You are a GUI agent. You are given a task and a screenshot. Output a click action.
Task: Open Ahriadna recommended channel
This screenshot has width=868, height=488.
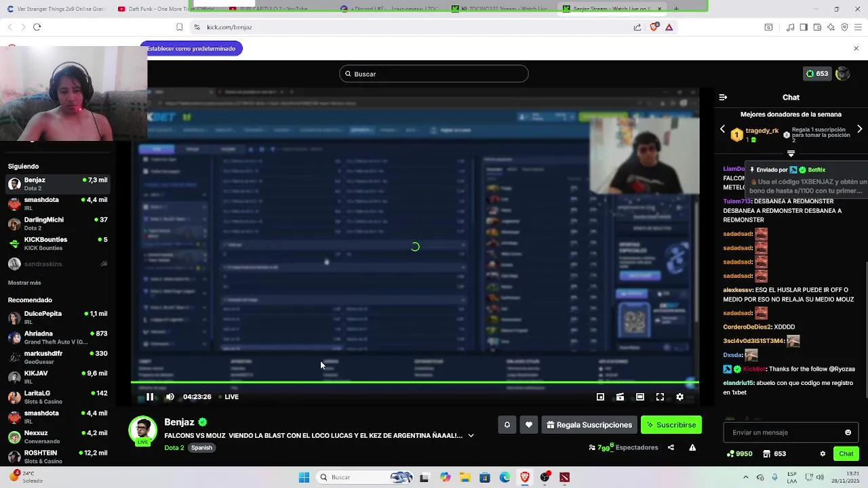click(x=58, y=338)
